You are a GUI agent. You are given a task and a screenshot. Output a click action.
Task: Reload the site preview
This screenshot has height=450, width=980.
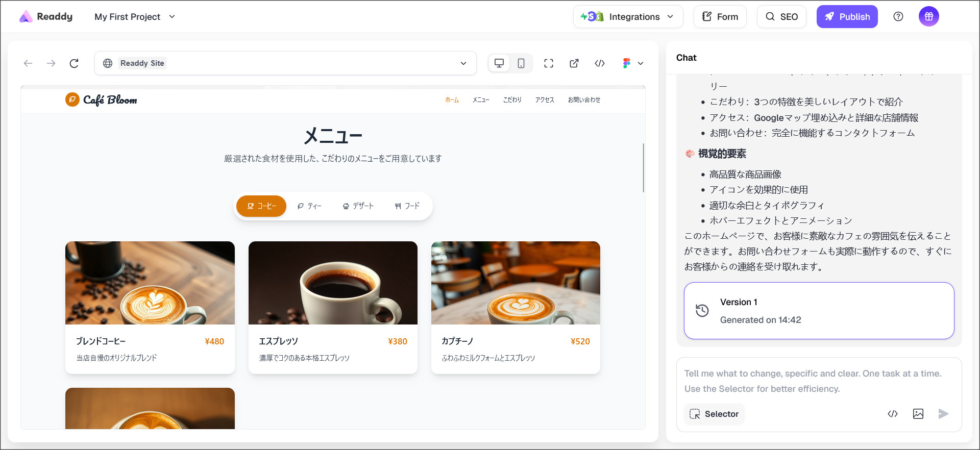74,63
